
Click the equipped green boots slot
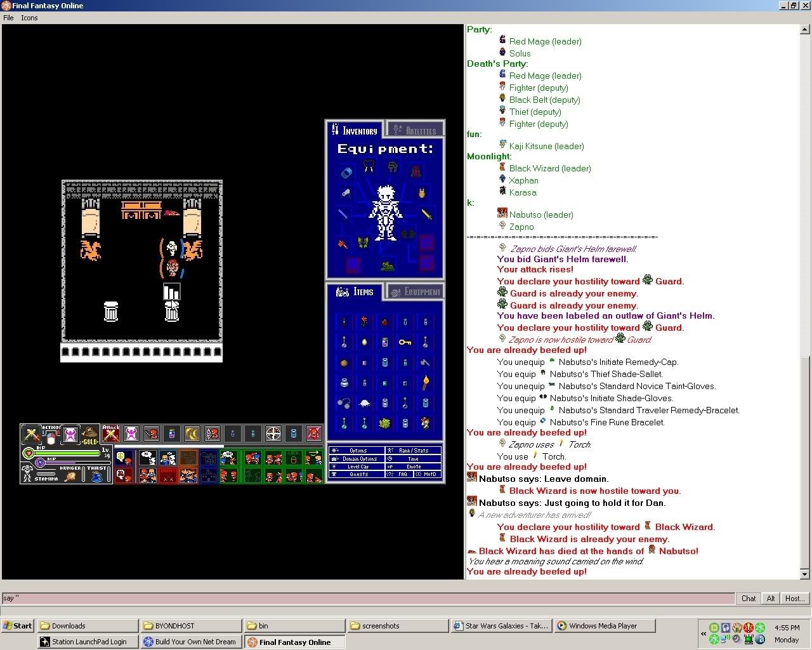(388, 266)
